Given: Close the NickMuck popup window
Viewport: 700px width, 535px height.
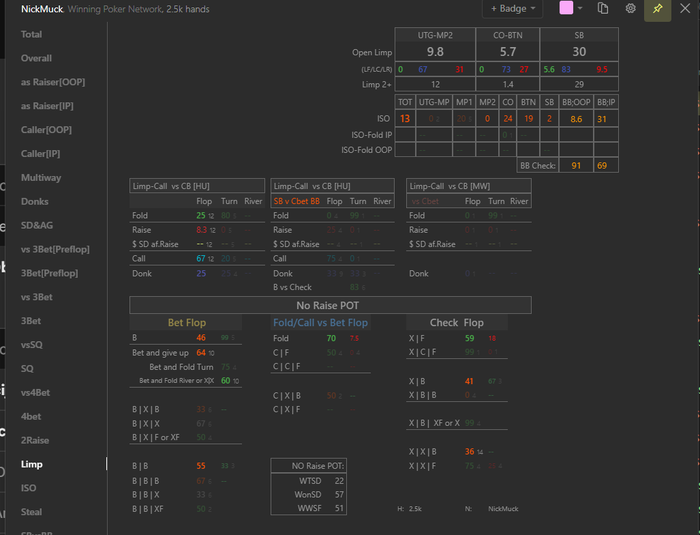Looking at the screenshot, I should coord(685,8).
